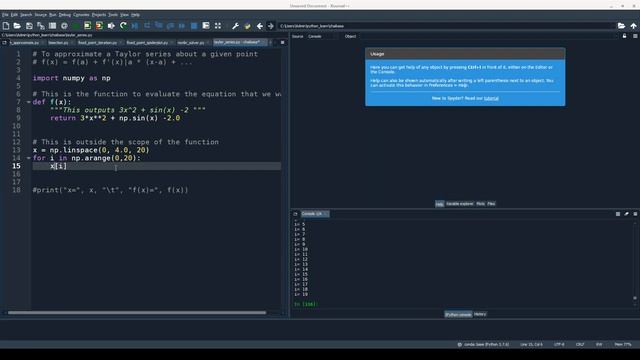
Task: Lock the Help pane
Action: 624,36
